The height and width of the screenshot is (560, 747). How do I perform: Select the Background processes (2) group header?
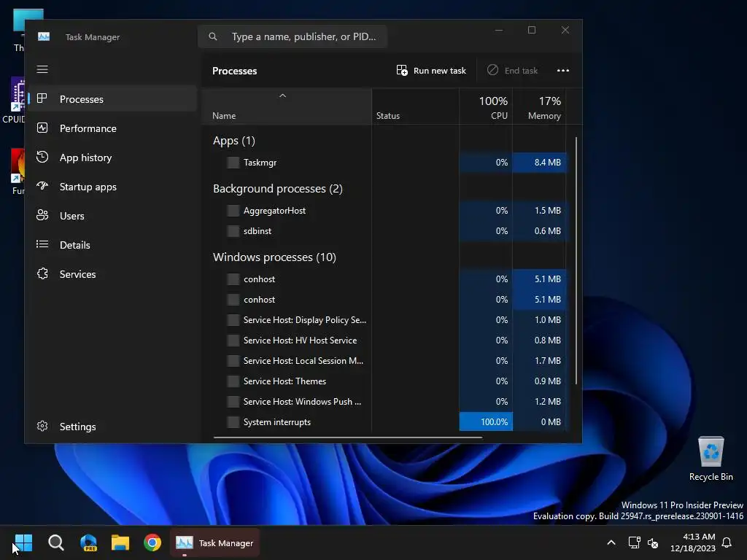click(278, 189)
